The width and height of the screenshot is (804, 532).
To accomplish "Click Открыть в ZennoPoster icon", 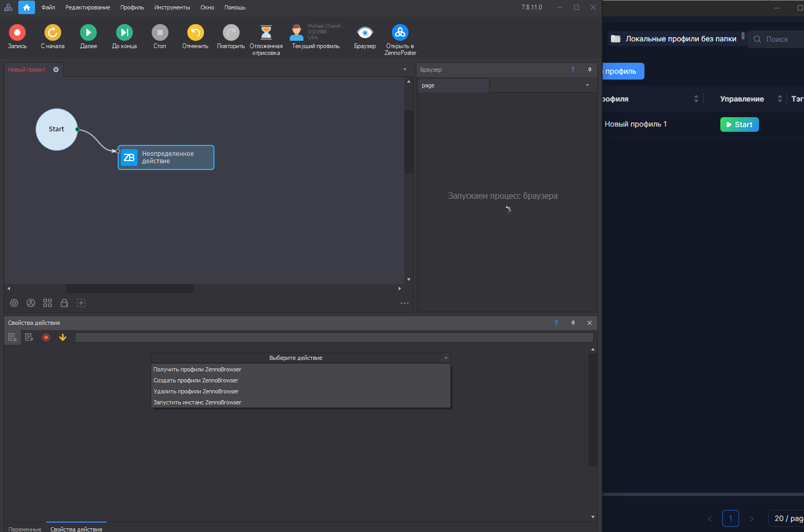I will pyautogui.click(x=400, y=33).
